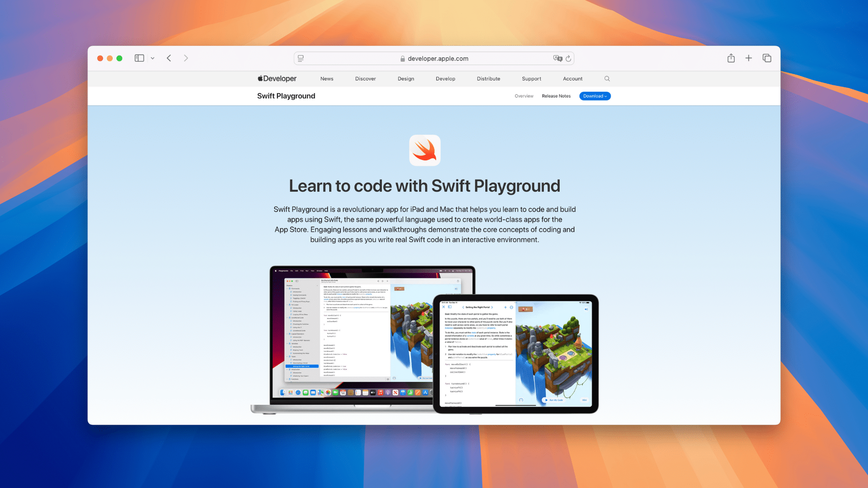Open the tab overview
Image resolution: width=868 pixels, height=488 pixels.
767,58
